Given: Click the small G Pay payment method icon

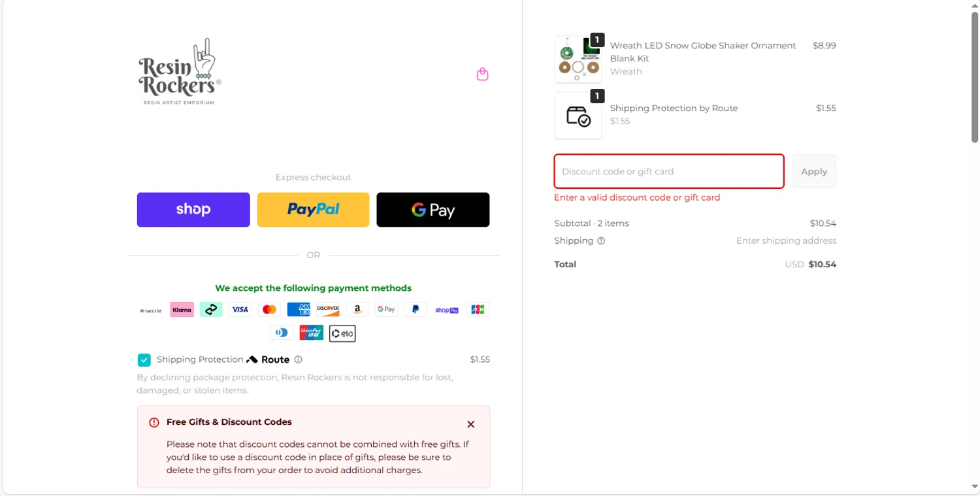Looking at the screenshot, I should coord(386,310).
